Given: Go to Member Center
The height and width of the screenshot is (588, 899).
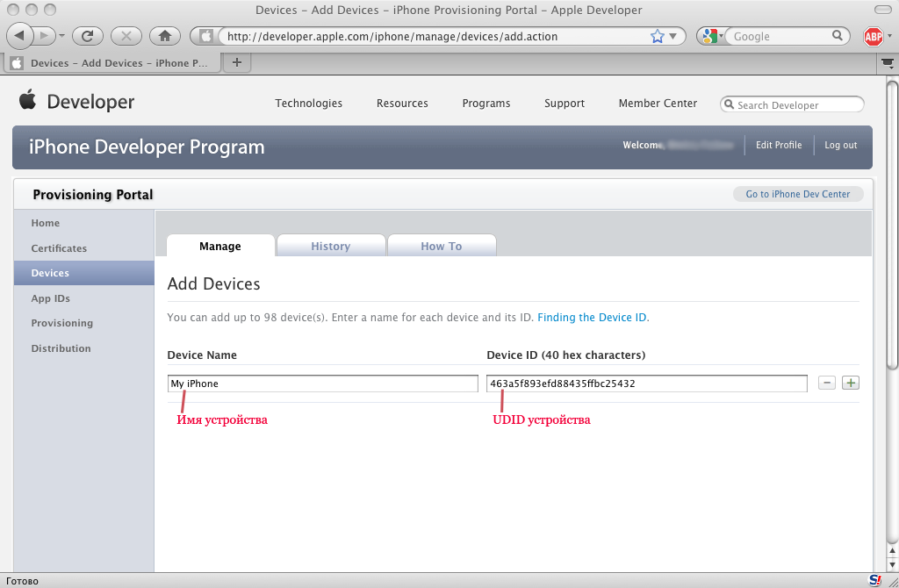Looking at the screenshot, I should coord(658,104).
